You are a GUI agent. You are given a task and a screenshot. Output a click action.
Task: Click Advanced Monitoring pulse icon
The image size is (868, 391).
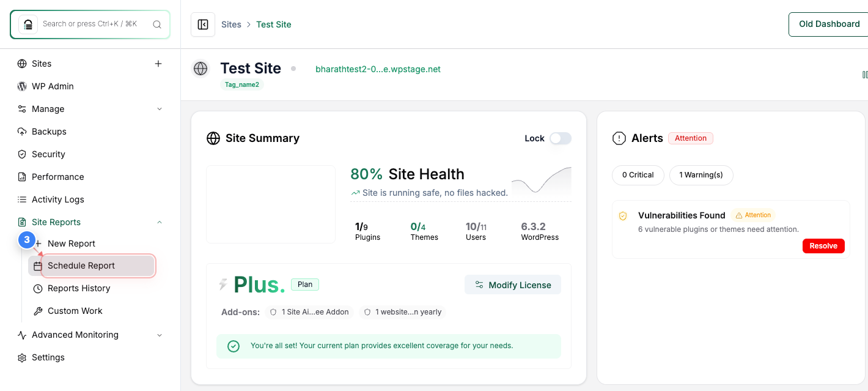(x=22, y=335)
